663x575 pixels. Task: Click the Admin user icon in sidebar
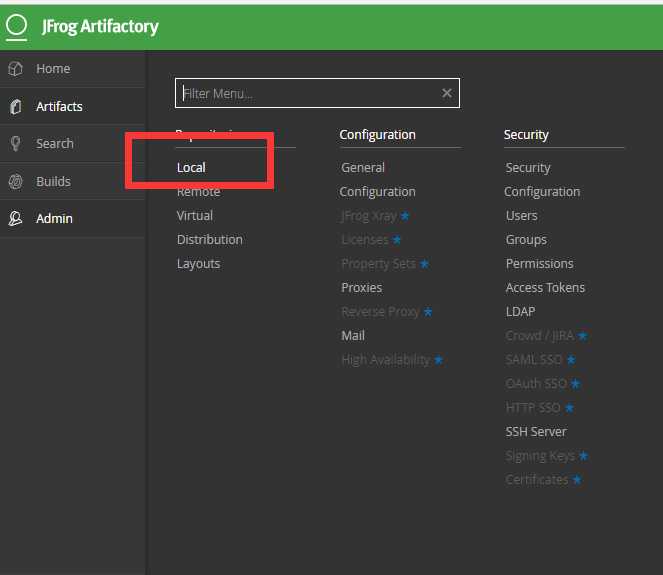point(16,219)
